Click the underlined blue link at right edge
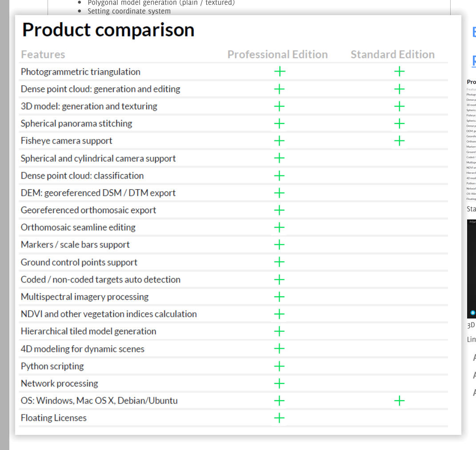Viewport: 476px width, 450px height. 474,60
